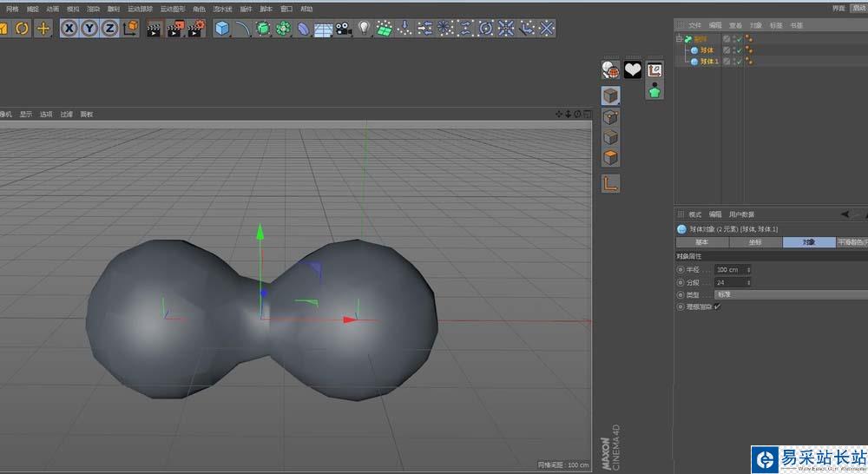
Task: Select the 球体.1 object in the list
Action: (709, 62)
